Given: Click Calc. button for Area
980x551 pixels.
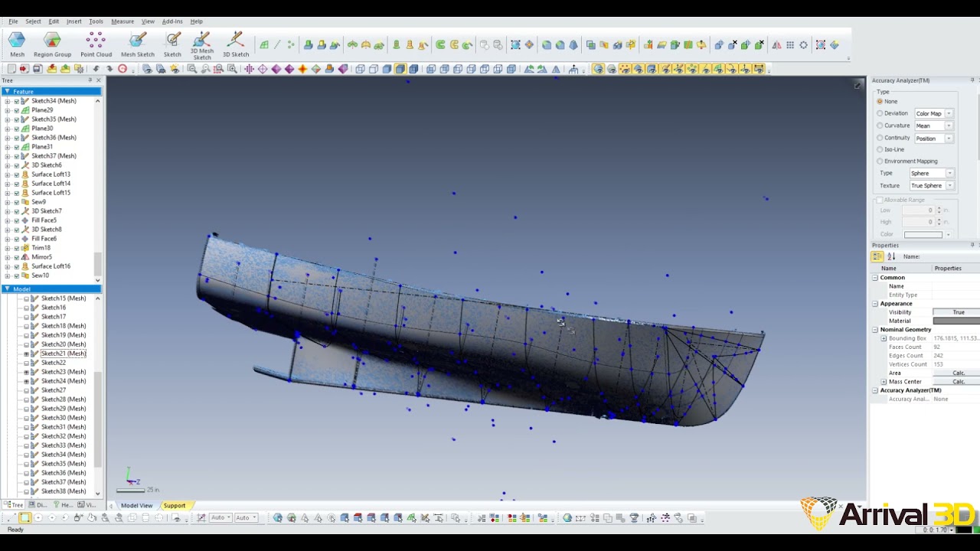Looking at the screenshot, I should tap(958, 373).
